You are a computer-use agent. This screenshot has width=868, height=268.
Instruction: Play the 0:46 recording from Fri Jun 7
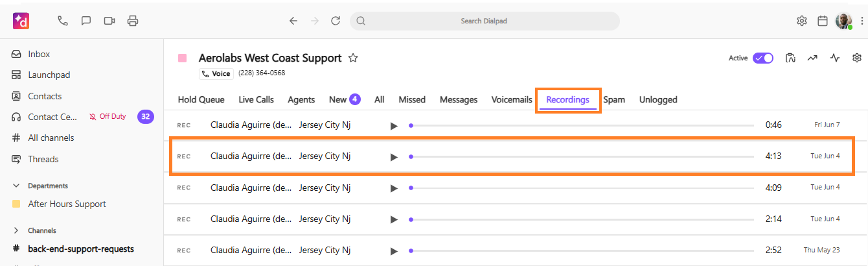pyautogui.click(x=394, y=125)
